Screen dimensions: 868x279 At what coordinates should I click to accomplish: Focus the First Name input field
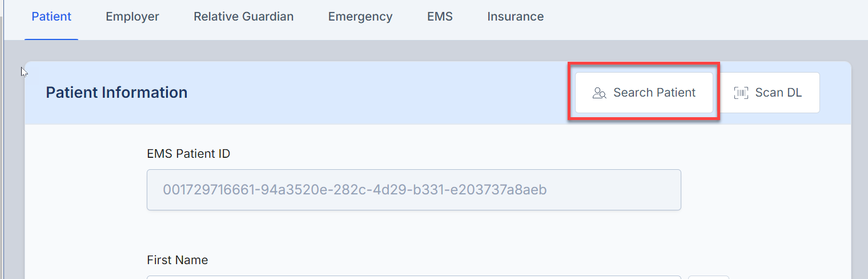pyautogui.click(x=413, y=277)
